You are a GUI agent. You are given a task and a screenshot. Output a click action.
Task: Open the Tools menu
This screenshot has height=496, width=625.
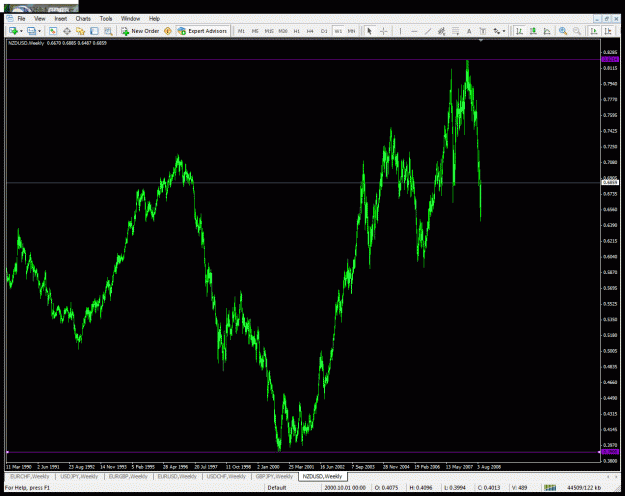point(106,18)
